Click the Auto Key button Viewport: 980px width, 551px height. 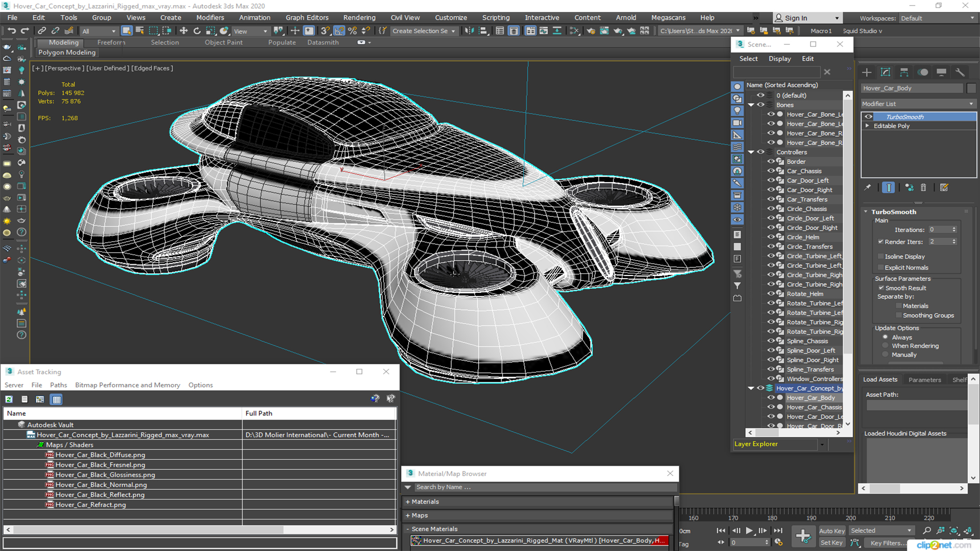[x=832, y=531]
